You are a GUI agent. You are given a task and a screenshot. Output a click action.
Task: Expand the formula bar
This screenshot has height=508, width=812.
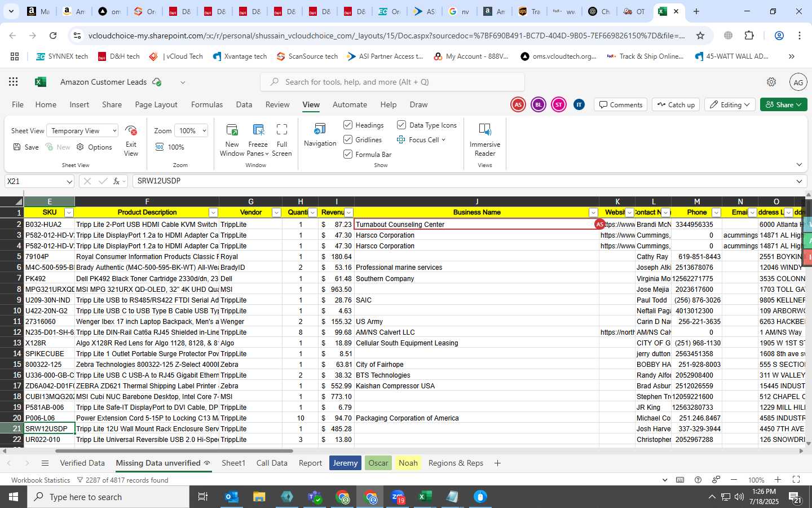(x=799, y=181)
